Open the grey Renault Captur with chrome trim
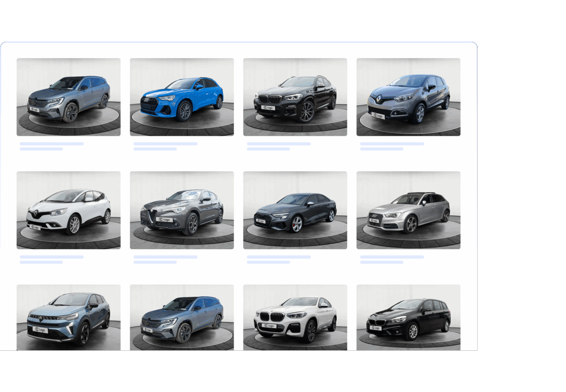 pyautogui.click(x=409, y=97)
